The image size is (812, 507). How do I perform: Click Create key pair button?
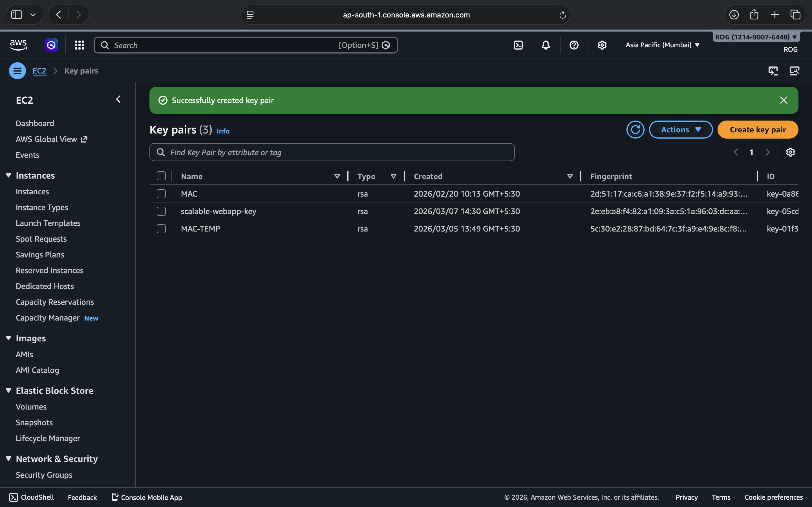tap(758, 130)
